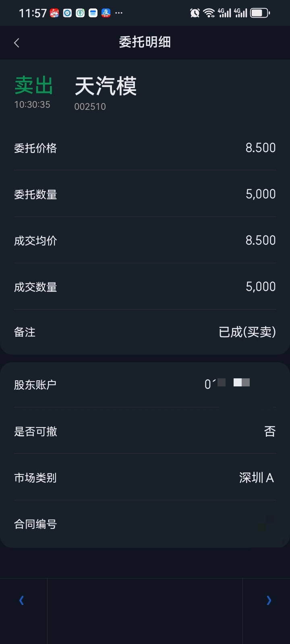Tap the red app notification icon
Image resolution: width=290 pixels, height=644 pixels.
pyautogui.click(x=54, y=13)
